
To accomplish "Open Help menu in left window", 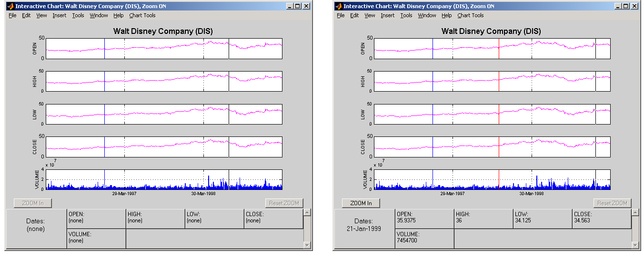I will (119, 15).
